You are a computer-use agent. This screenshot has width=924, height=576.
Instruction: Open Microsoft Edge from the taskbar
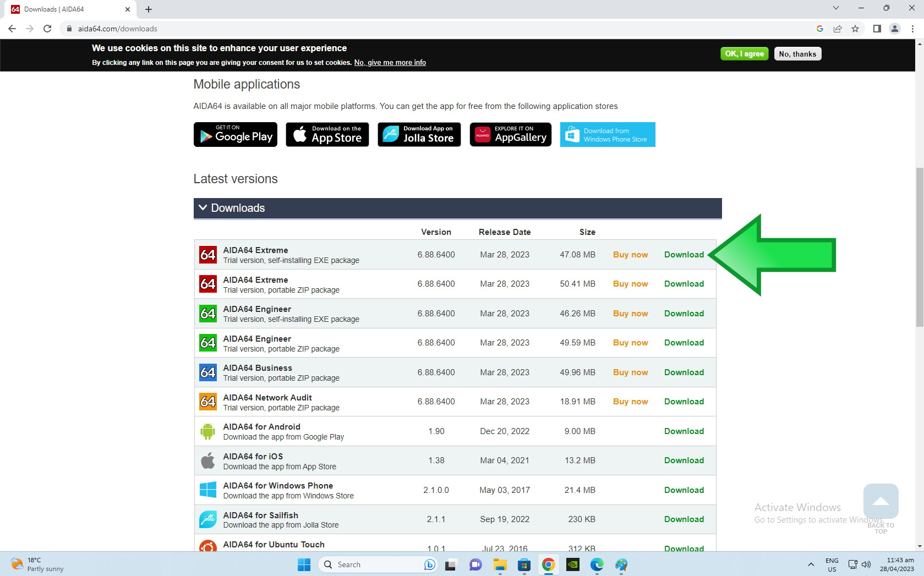597,564
